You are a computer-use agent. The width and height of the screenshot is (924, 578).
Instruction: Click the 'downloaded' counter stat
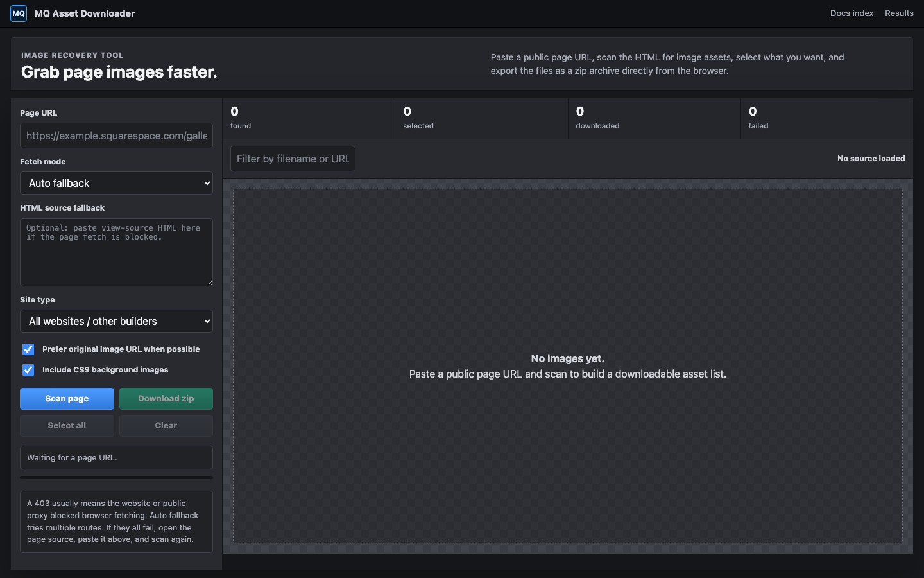tap(654, 118)
